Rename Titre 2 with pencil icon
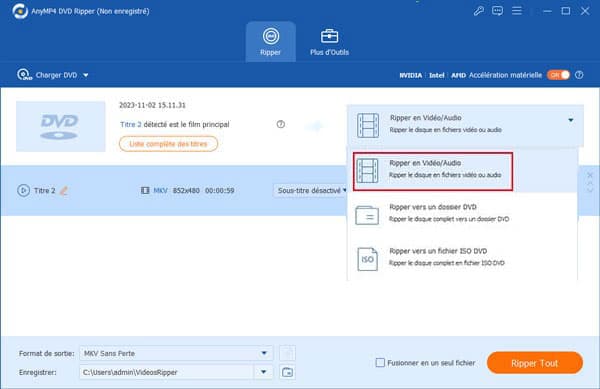 click(64, 190)
